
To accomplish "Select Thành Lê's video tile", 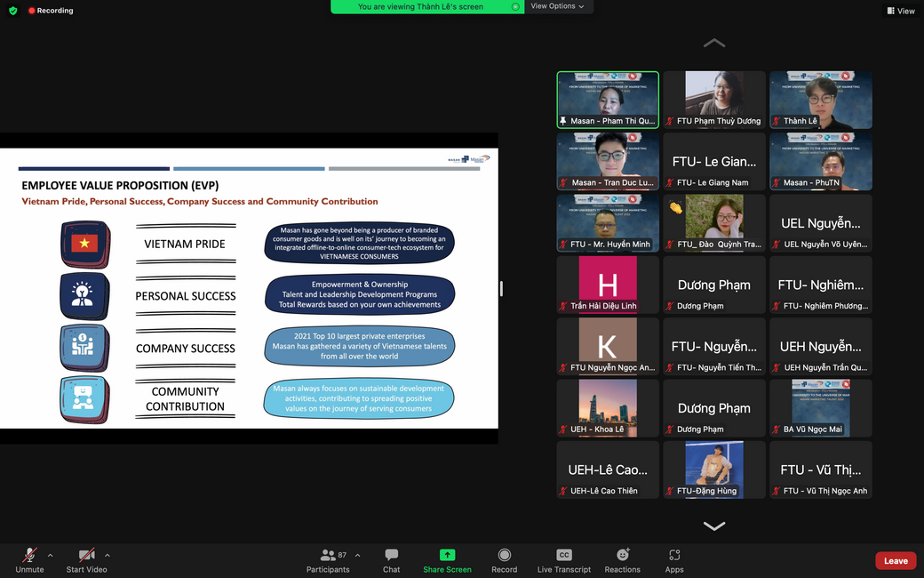I will tap(821, 100).
